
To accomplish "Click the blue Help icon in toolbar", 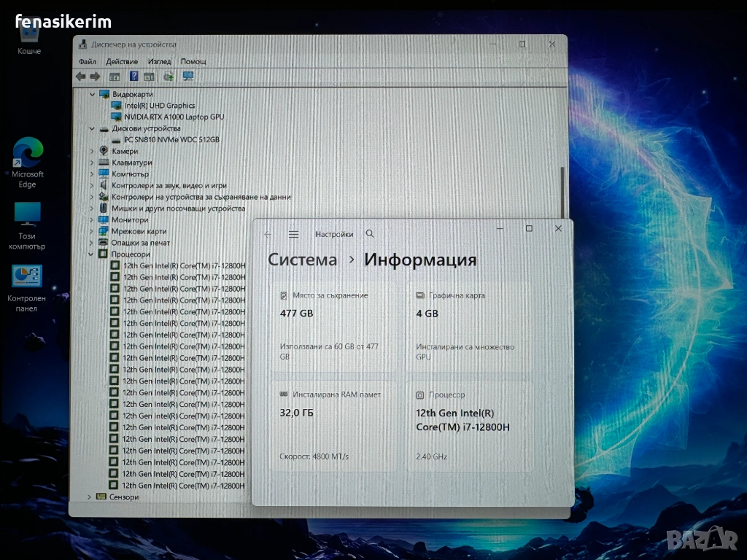I will 133,76.
